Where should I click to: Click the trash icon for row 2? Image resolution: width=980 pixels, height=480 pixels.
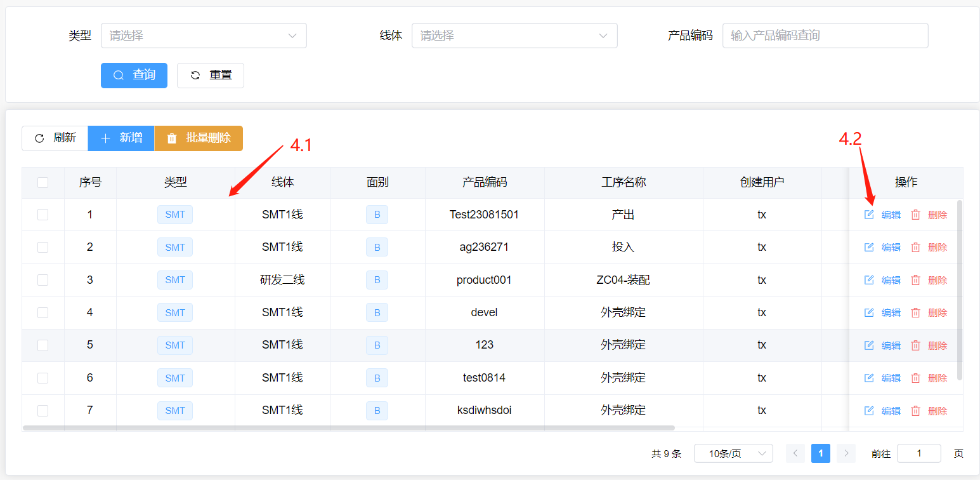click(915, 247)
